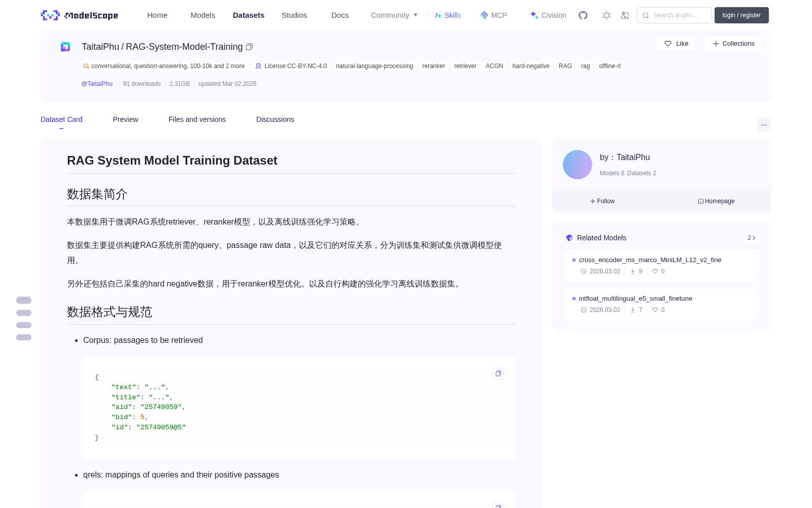Click the hard-negative tag
The height and width of the screenshot is (508, 812).
(x=531, y=66)
